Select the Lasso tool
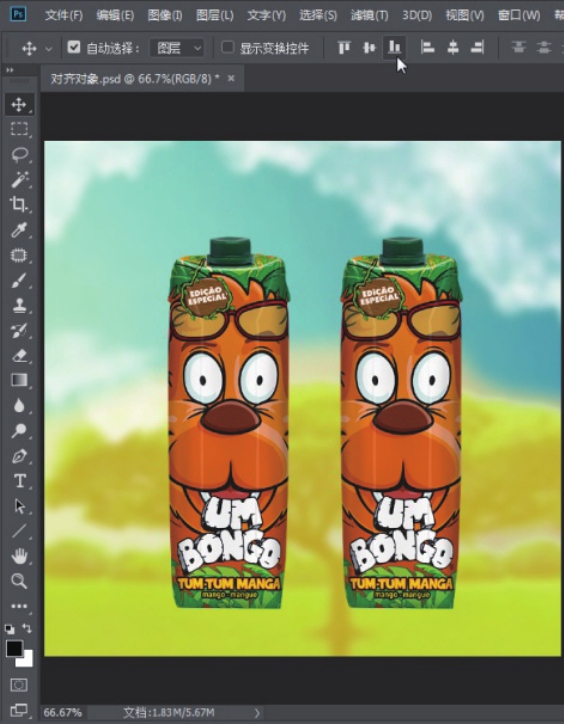The width and height of the screenshot is (564, 725). [x=19, y=154]
